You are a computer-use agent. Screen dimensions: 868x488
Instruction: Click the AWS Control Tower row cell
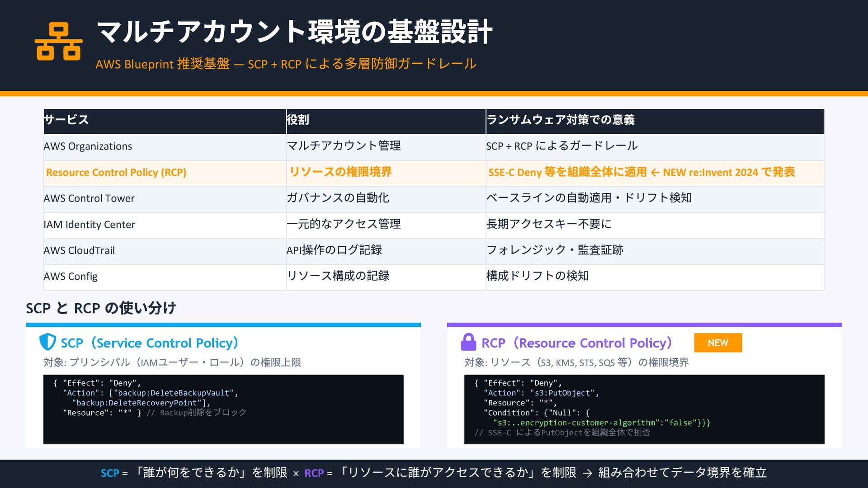165,198
